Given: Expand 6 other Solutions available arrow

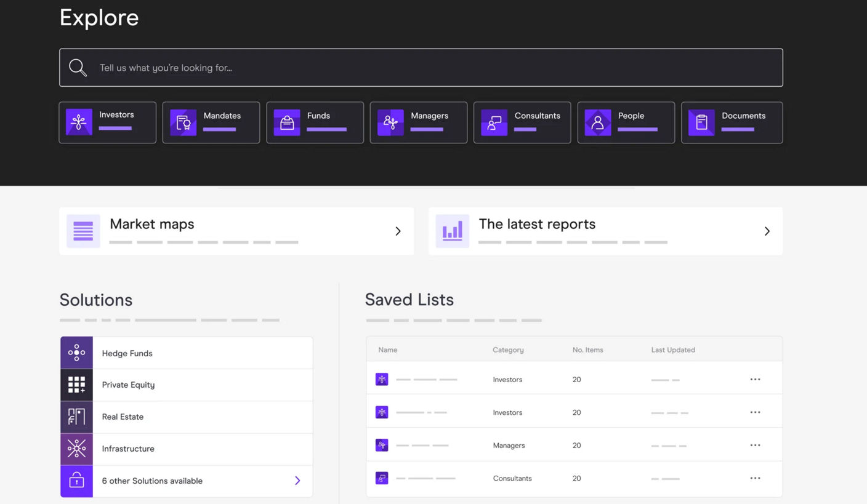Looking at the screenshot, I should (x=297, y=481).
